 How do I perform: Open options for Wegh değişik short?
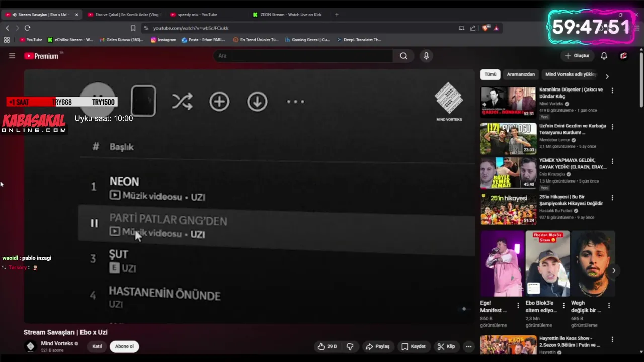[609, 305]
